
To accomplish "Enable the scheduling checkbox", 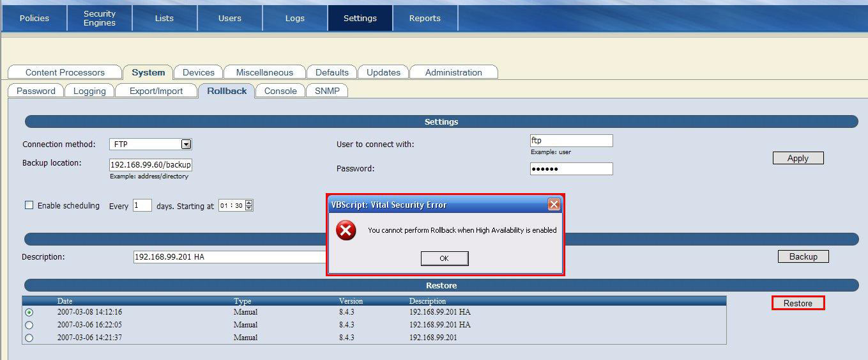I will [29, 205].
